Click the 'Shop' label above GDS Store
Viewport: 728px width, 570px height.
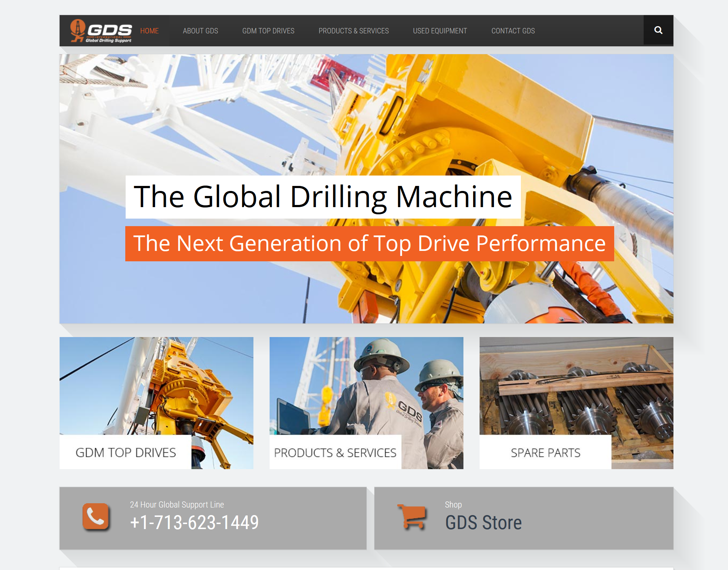453,504
